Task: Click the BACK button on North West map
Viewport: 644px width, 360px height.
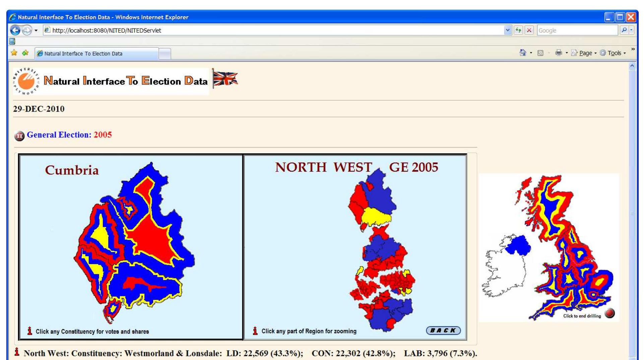Action: [x=443, y=331]
